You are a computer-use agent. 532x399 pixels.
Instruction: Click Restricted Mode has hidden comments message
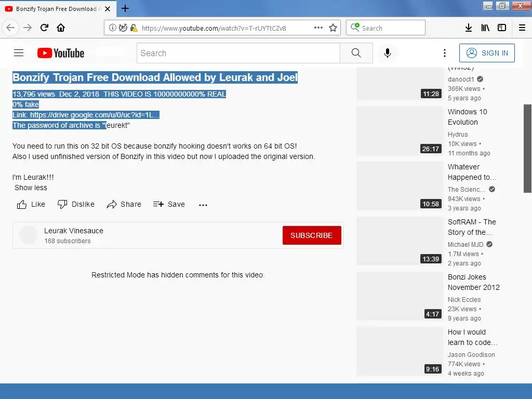[x=178, y=275]
